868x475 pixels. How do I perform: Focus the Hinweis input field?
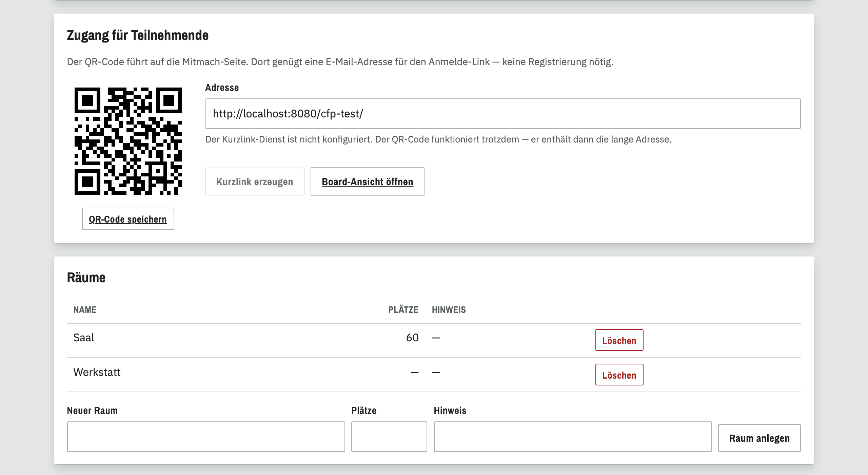tap(573, 437)
